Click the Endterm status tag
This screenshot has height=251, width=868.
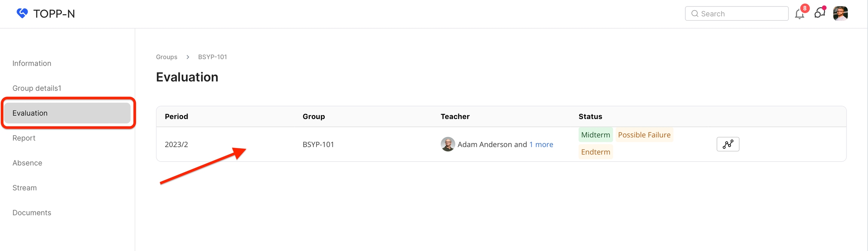tap(595, 152)
